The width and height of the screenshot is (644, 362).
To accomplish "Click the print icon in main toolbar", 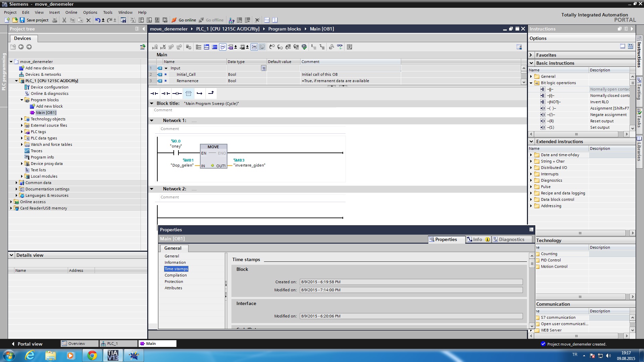I will click(x=55, y=20).
